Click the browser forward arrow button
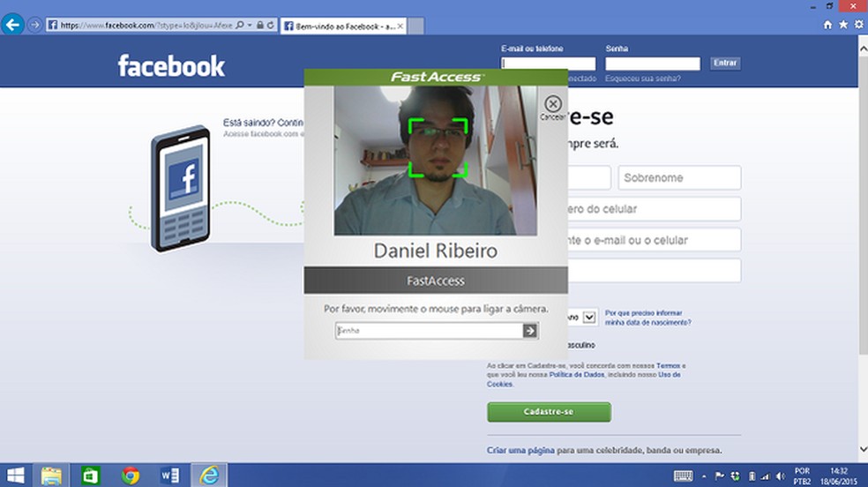 (34, 25)
